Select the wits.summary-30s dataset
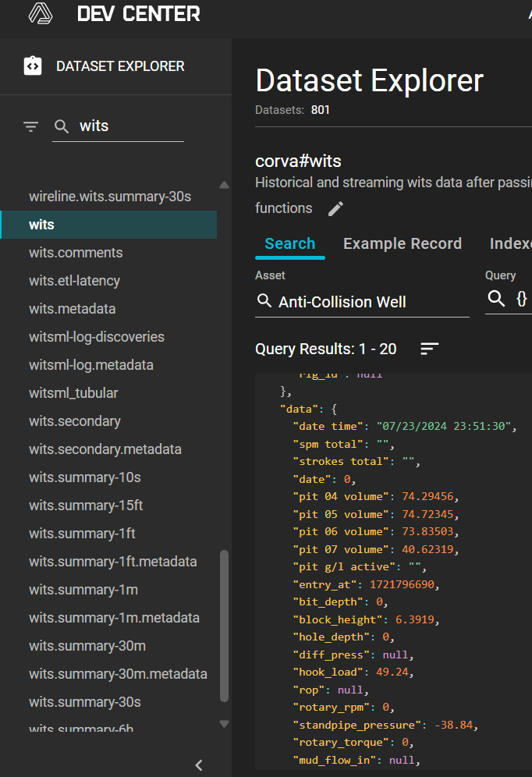 (x=85, y=702)
